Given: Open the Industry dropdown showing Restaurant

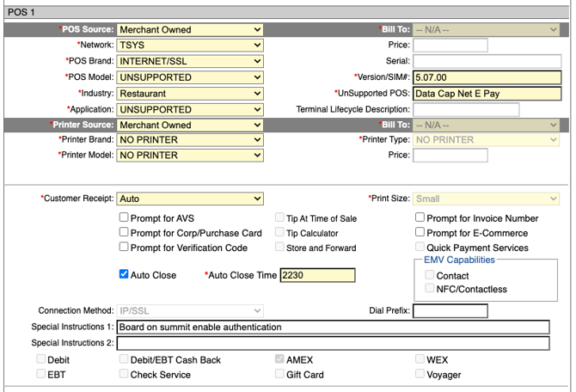Looking at the screenshot, I should [x=190, y=93].
